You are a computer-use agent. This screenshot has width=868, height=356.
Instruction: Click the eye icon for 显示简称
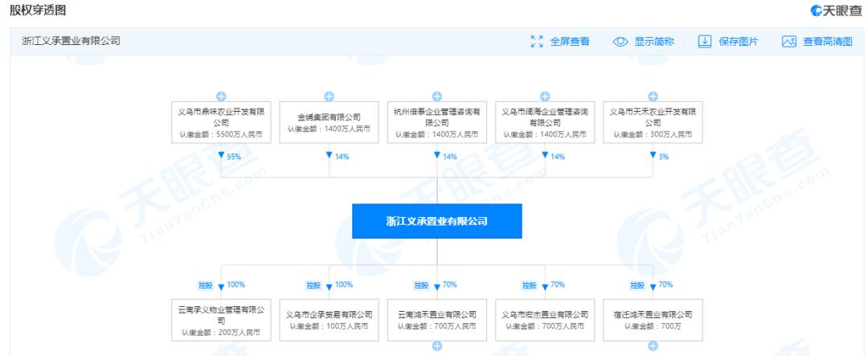pos(620,42)
